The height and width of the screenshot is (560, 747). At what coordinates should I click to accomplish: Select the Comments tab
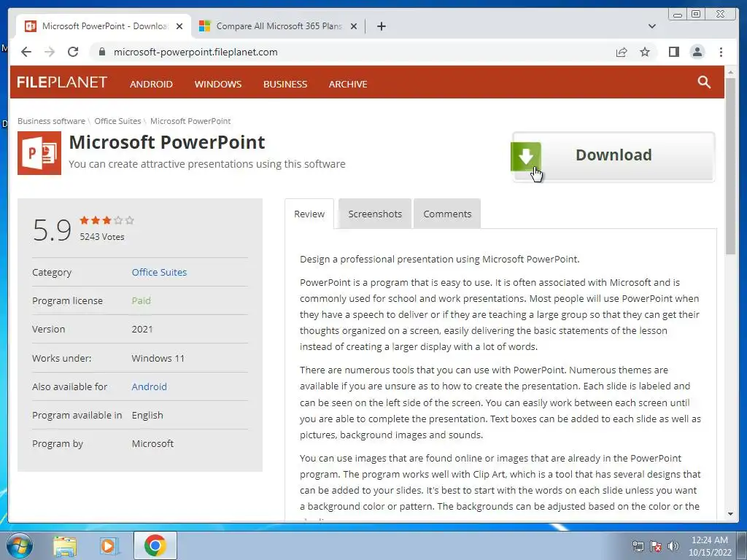[447, 214]
